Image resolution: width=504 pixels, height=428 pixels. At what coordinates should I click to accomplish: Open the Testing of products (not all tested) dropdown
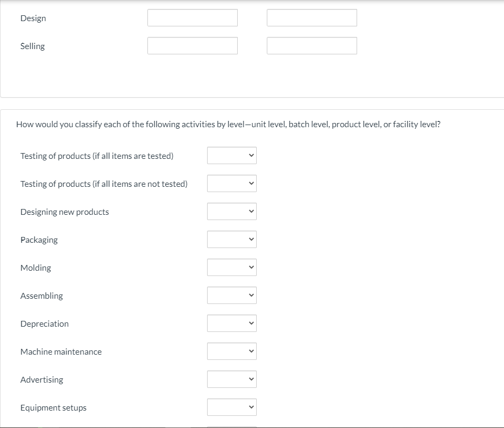pyautogui.click(x=231, y=183)
